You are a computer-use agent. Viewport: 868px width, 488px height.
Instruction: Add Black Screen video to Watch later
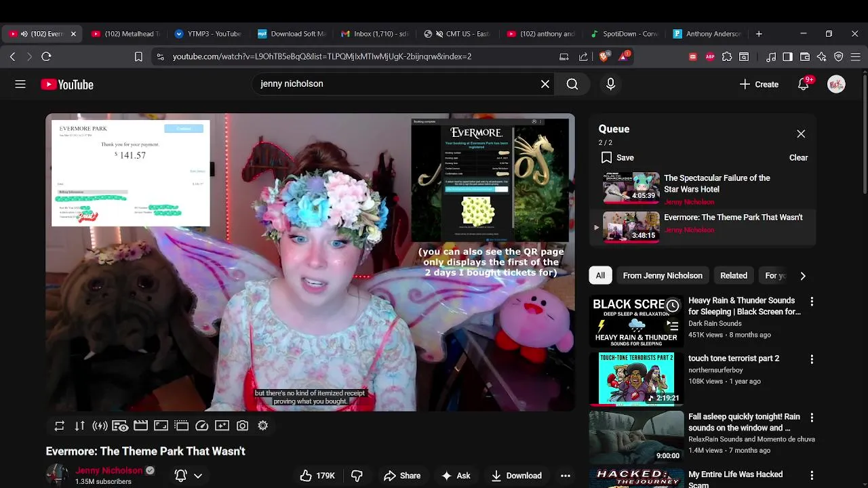(672, 306)
